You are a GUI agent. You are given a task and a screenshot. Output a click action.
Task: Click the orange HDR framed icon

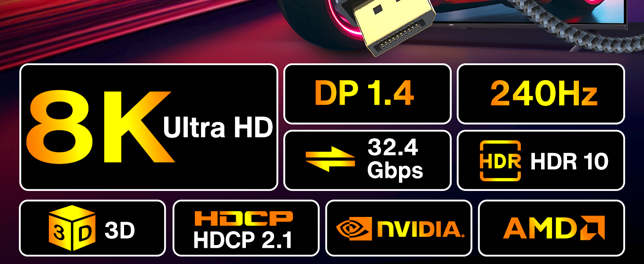point(501,161)
